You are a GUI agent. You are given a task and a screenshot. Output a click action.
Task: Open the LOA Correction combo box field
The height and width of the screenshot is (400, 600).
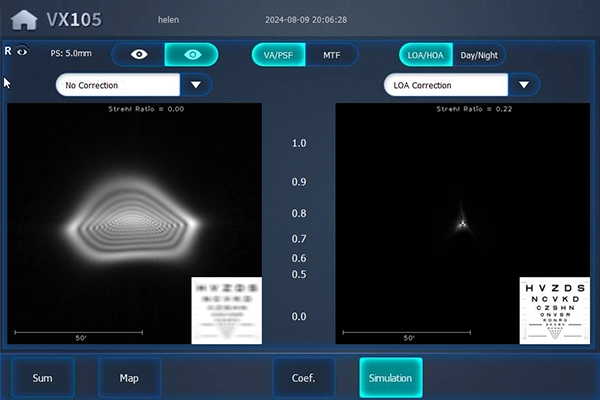446,85
